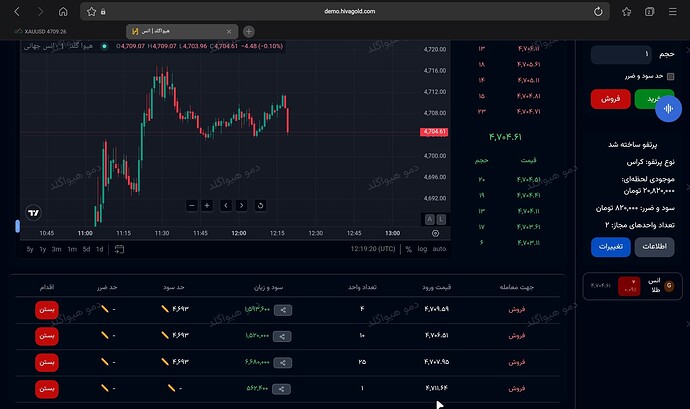Edit stop loss of the 4,707.95 trade

[105, 362]
